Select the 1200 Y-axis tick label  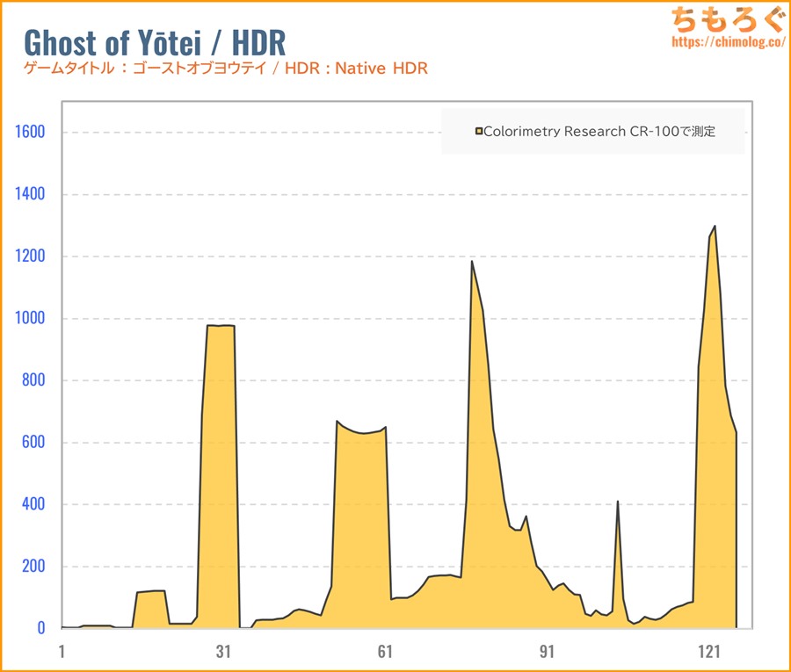click(x=27, y=257)
